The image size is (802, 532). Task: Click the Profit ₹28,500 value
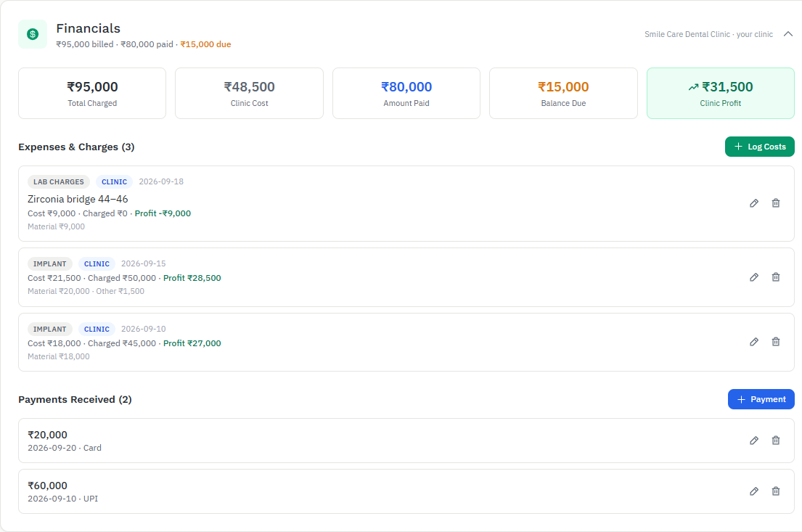pos(192,278)
